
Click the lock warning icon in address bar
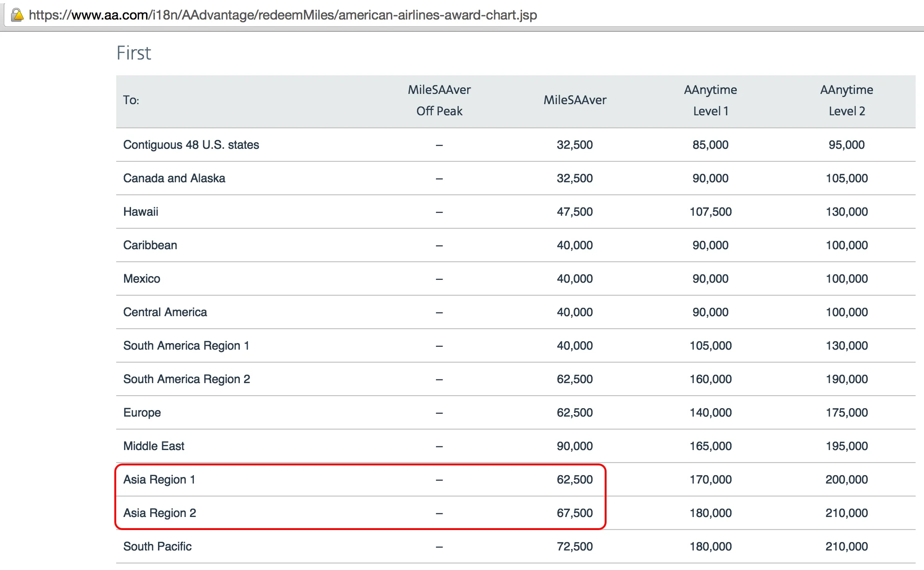coord(17,15)
